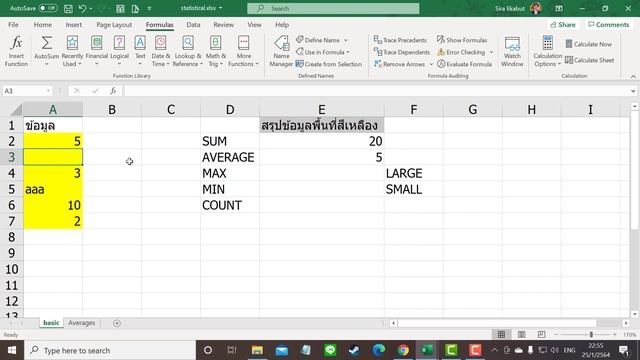Switch to Page Layout view in the status bar
Viewport: 640px width, 360px height.
[x=521, y=335]
